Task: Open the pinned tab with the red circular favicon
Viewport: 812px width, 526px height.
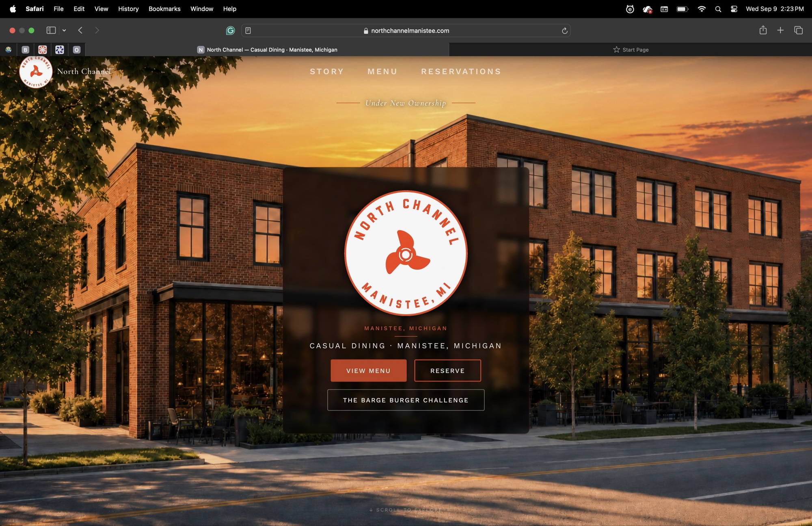Action: pos(42,50)
